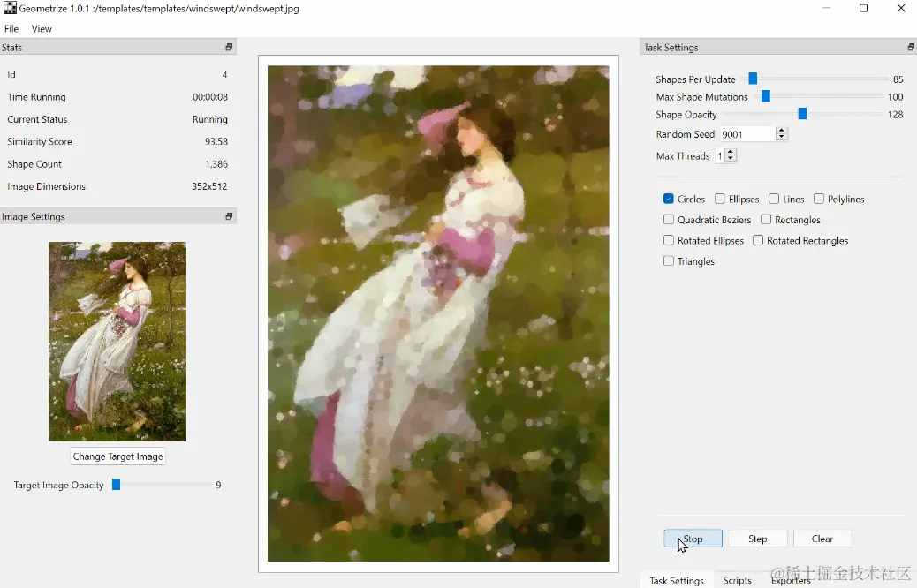Image resolution: width=917 pixels, height=588 pixels.
Task: Undock the Image Settings panel
Action: (x=229, y=216)
